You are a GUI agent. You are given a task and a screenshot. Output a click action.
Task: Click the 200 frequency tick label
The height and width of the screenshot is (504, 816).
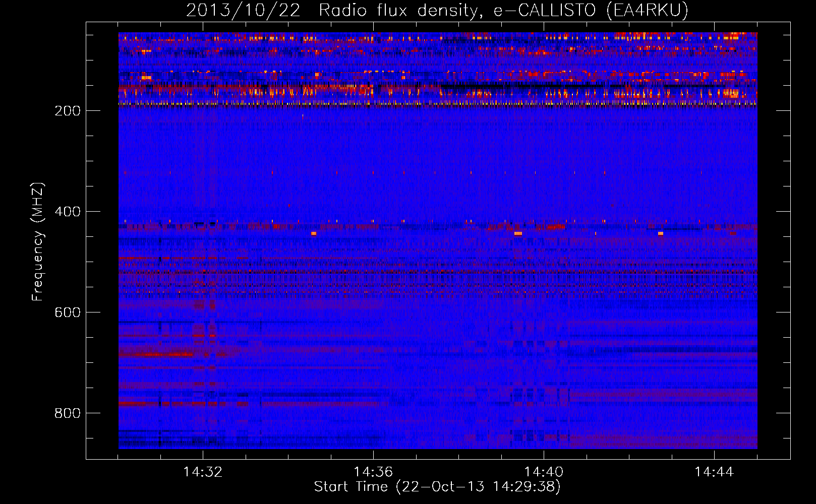[68, 111]
